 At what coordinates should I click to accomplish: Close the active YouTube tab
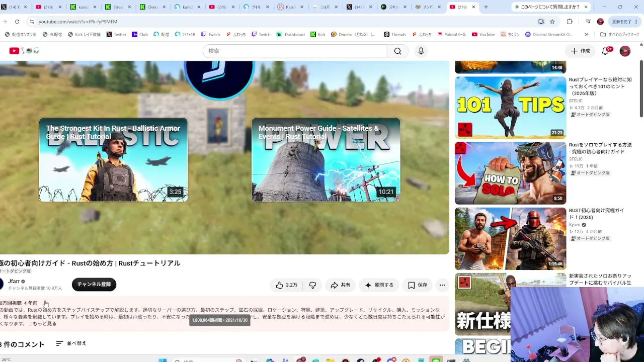pos(473,7)
